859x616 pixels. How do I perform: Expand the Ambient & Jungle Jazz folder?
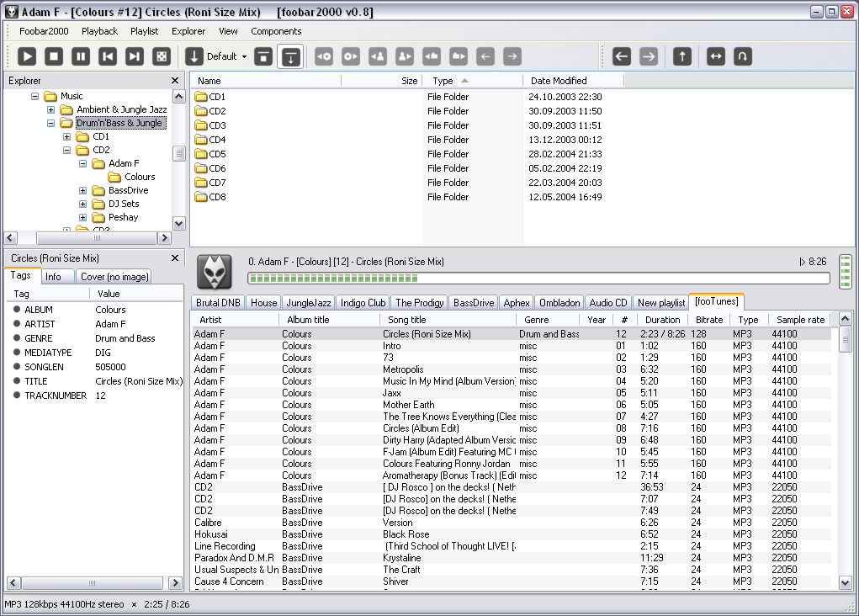[51, 109]
